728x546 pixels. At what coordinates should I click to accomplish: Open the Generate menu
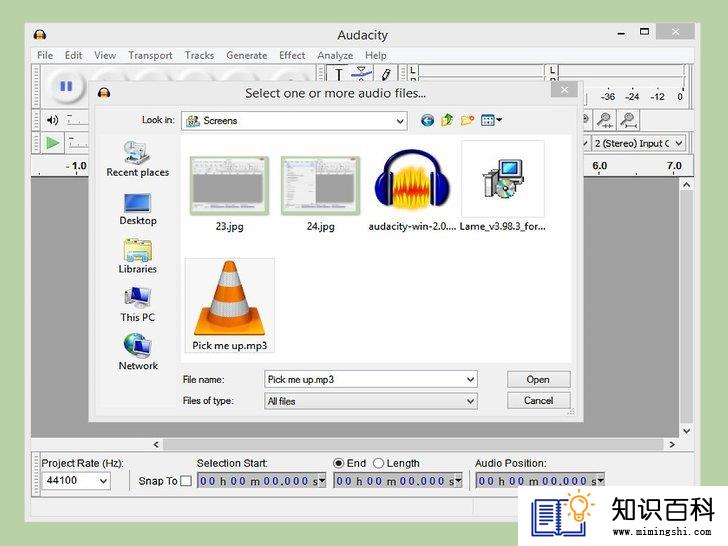(x=247, y=55)
